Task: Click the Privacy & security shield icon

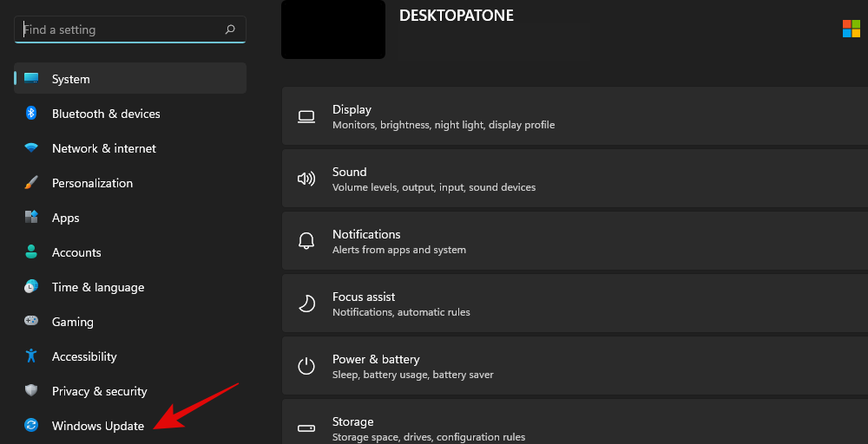Action: point(31,391)
